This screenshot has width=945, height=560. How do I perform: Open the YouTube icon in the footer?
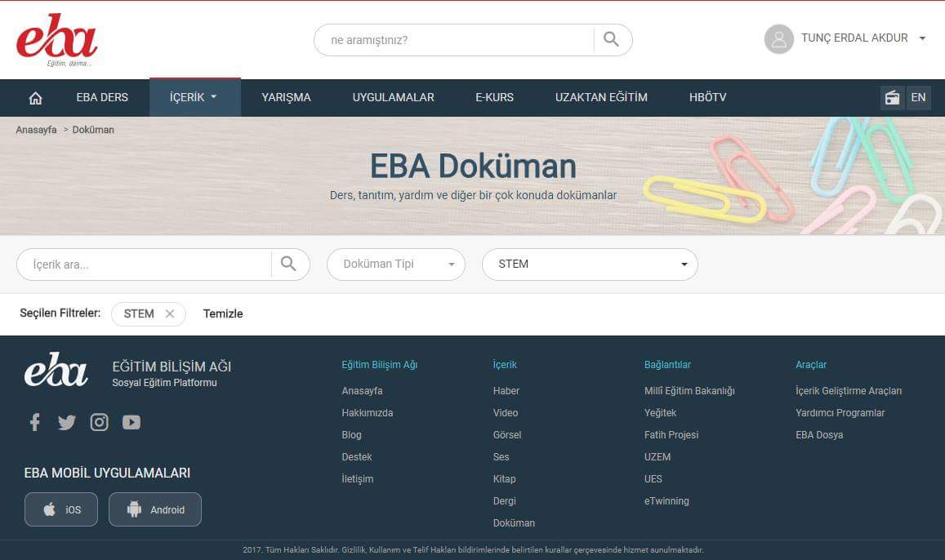click(x=131, y=422)
